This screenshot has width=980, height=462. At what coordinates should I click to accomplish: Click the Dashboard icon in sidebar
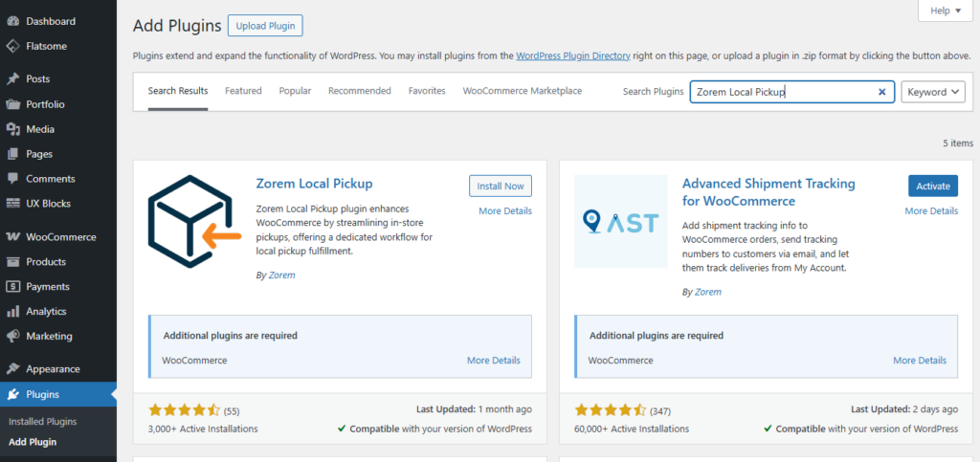click(x=12, y=21)
